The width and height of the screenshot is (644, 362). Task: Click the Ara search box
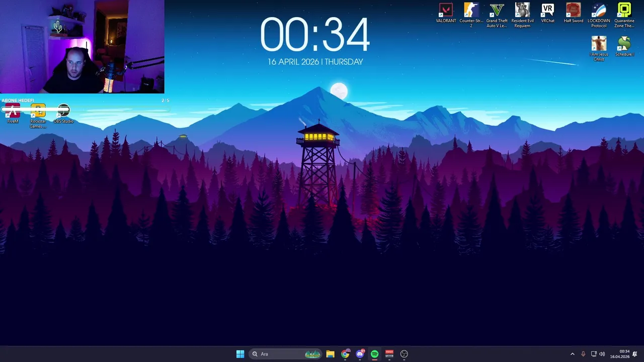[286, 354]
